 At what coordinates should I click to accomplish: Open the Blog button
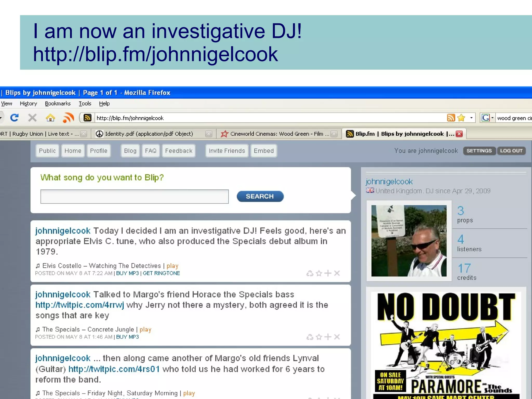coord(130,151)
